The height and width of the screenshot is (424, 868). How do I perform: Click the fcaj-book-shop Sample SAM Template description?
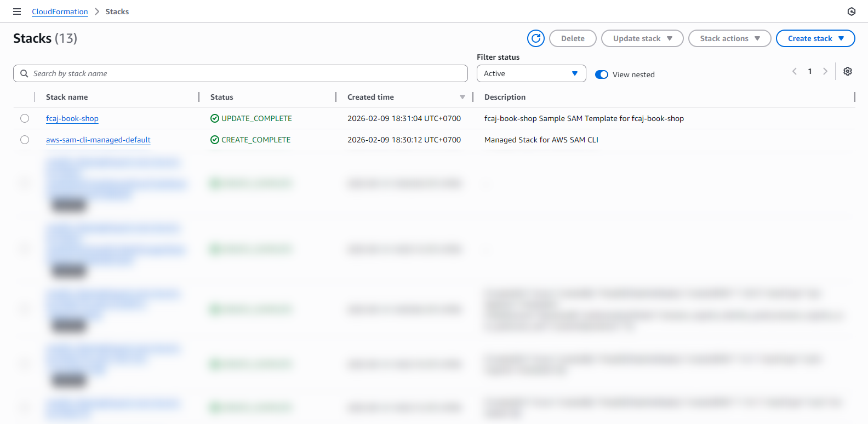pyautogui.click(x=584, y=118)
